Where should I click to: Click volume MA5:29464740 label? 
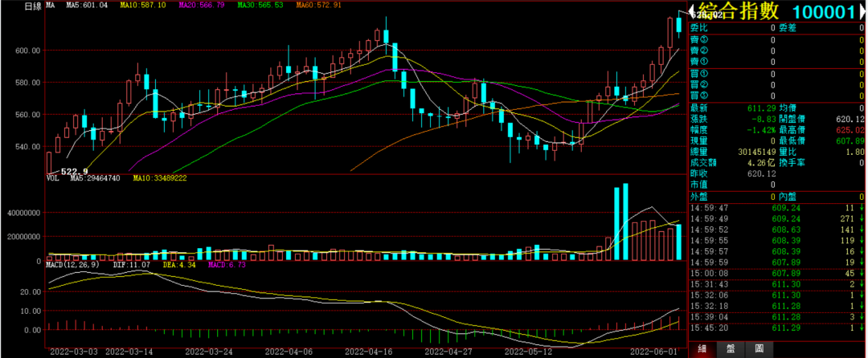click(x=96, y=178)
